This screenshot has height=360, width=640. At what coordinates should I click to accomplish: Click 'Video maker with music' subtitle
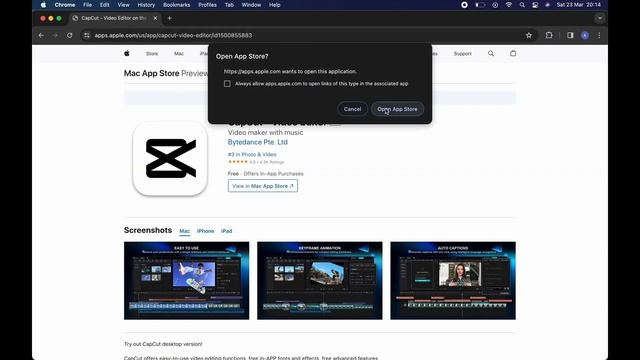coord(265,133)
